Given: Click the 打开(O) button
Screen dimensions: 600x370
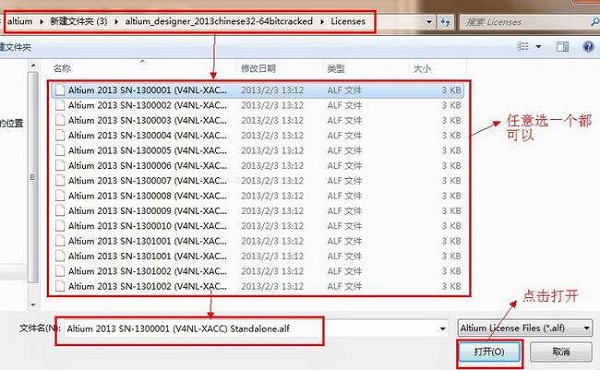Looking at the screenshot, I should pos(489,352).
